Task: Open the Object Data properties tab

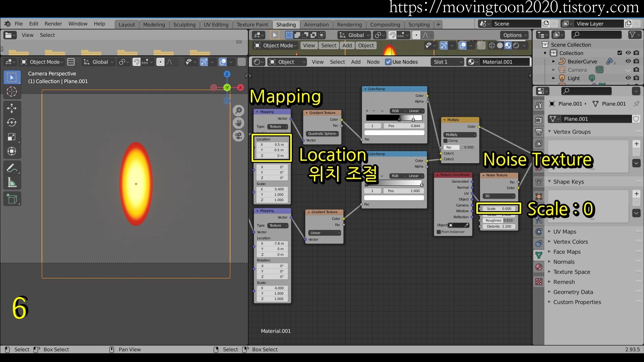Action: coord(539,255)
